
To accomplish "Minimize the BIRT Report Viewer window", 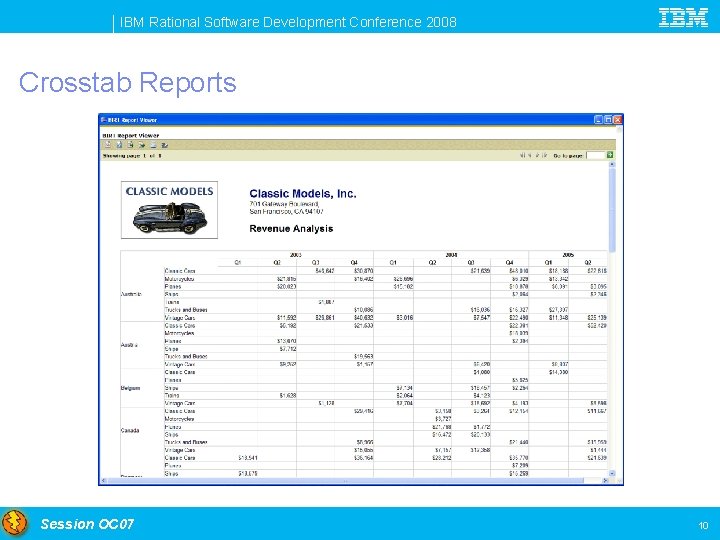I will click(598, 119).
